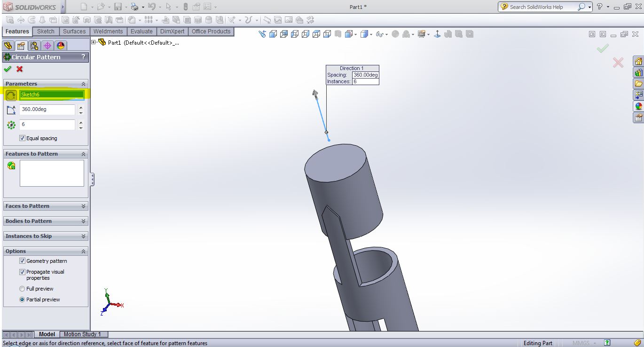Switch to the ConfigurationManager tab icon
Viewport: 644px width, 347px height.
[34, 46]
